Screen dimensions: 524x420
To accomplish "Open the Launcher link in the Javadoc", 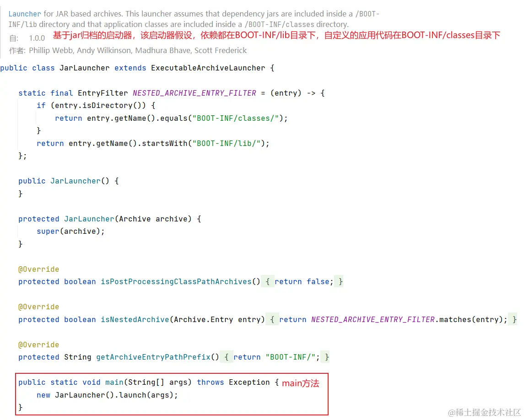I will pos(25,14).
